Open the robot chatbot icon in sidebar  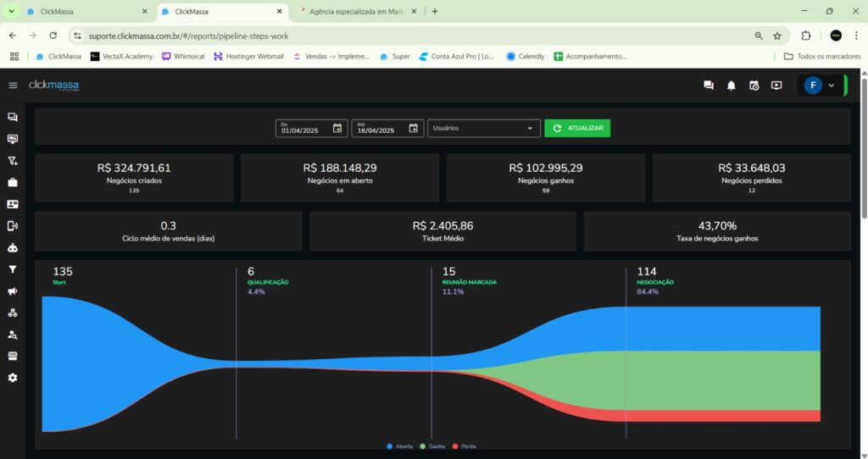[x=13, y=248]
